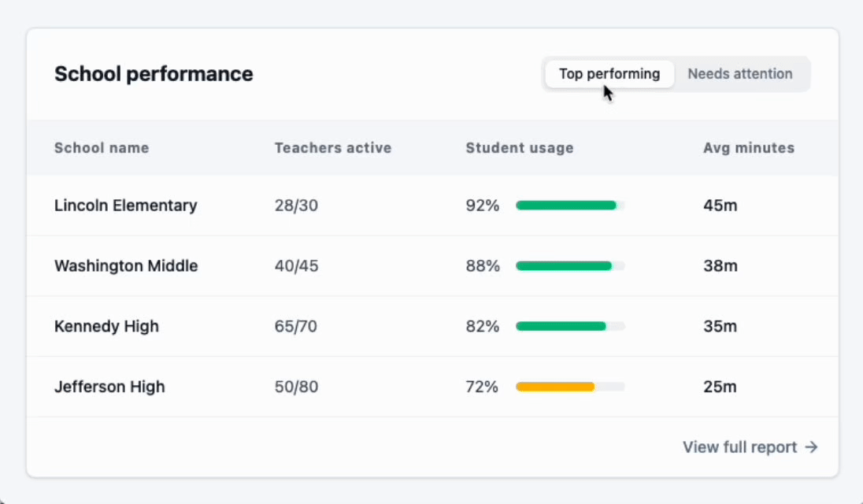The width and height of the screenshot is (863, 504).
Task: Open the View full report link
Action: 740,447
